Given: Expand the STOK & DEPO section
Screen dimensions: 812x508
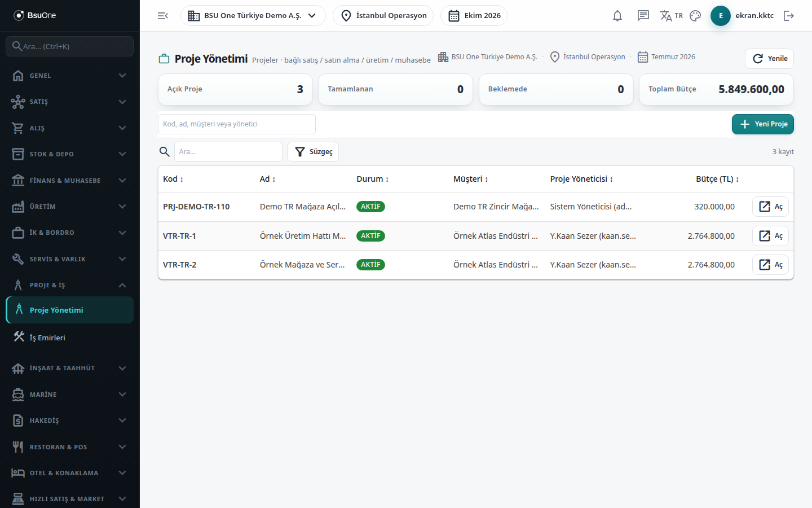Looking at the screenshot, I should pos(70,154).
